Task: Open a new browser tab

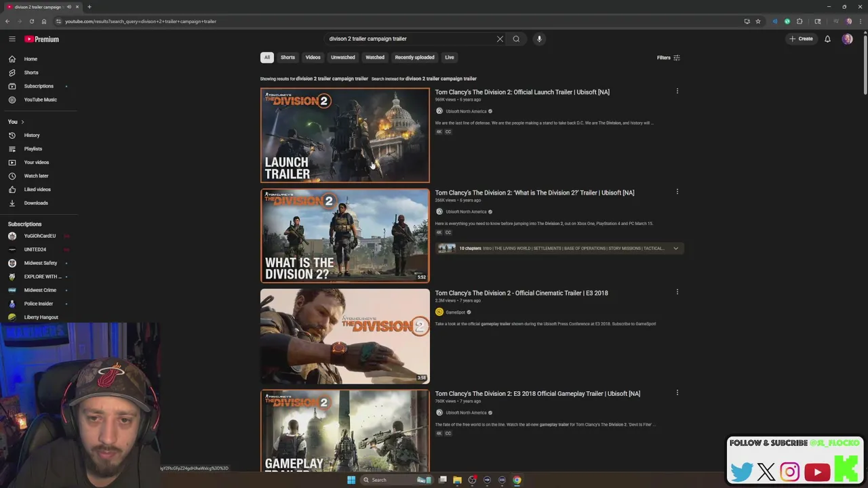Action: click(x=89, y=7)
